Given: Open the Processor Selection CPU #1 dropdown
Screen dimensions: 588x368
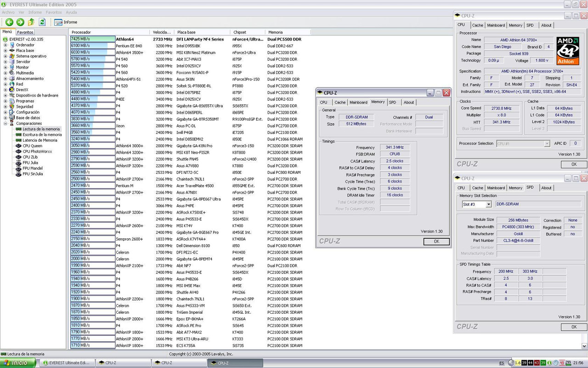Looking at the screenshot, I should [x=547, y=144].
